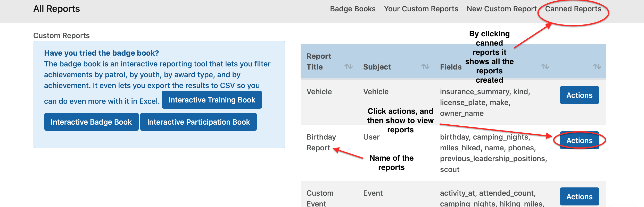The image size is (644, 207).
Task: Click sort arrows beside Subject column
Action: tap(425, 66)
